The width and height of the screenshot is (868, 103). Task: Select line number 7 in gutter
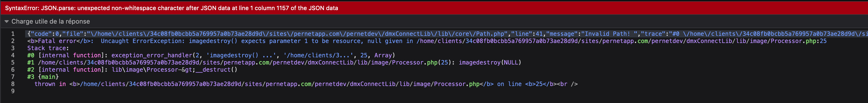point(13,77)
